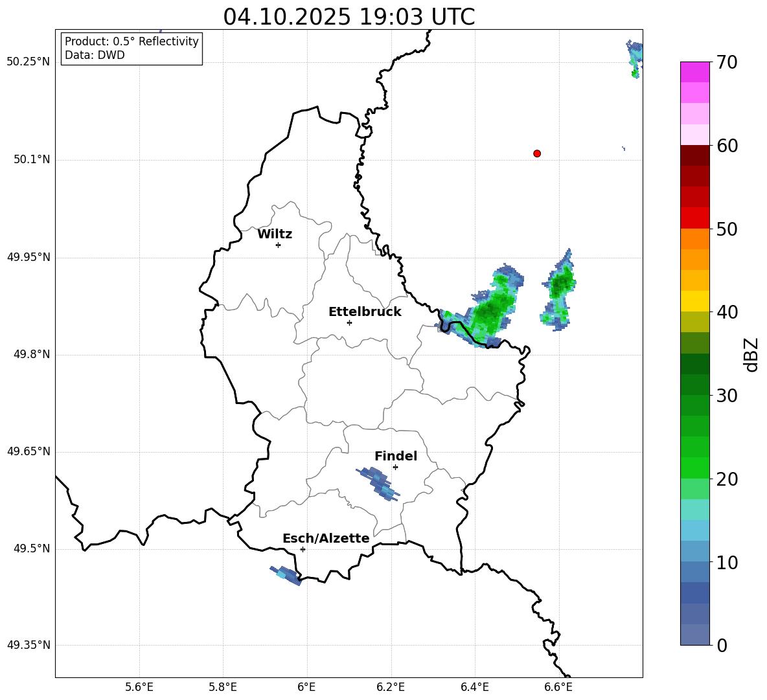This screenshot has width=767, height=700.
Task: Click the blue echo southwest of Findel
Action: pyautogui.click(x=378, y=484)
